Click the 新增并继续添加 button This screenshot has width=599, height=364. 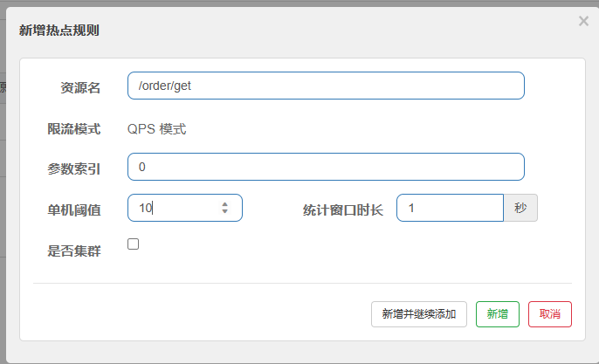point(419,314)
